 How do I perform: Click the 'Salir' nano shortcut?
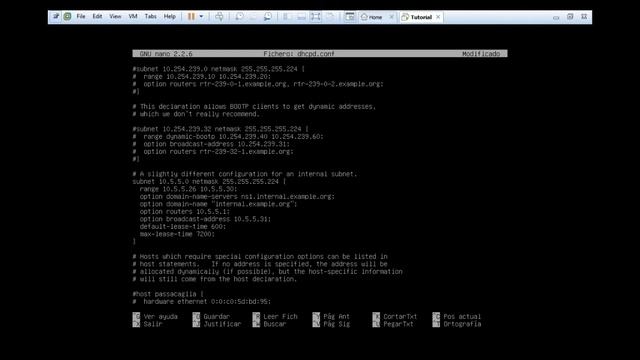147,324
